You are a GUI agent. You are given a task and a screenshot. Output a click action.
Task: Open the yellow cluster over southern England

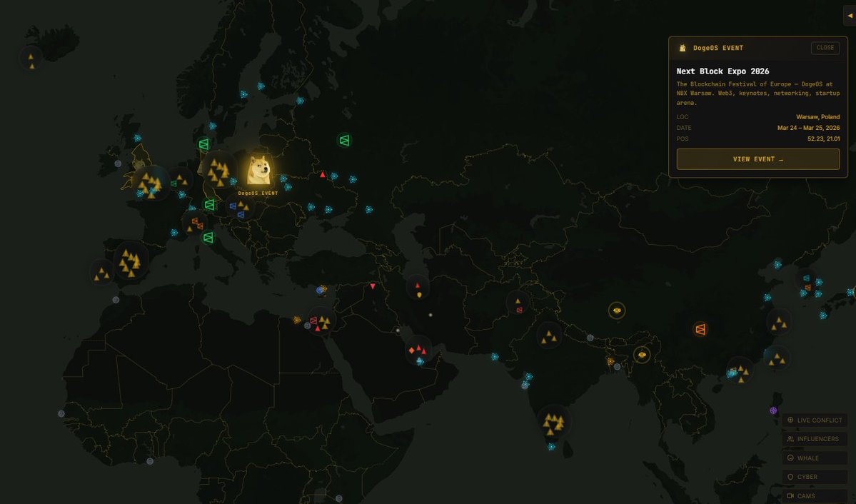pos(150,183)
